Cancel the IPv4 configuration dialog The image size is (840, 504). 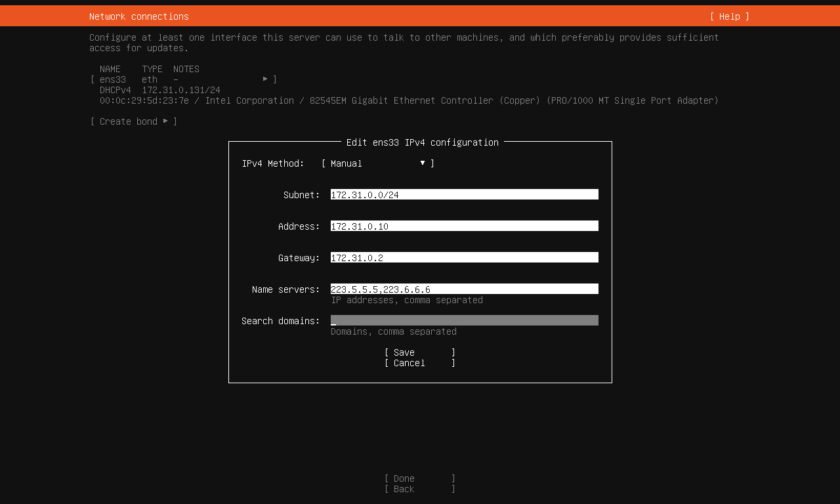coord(419,363)
